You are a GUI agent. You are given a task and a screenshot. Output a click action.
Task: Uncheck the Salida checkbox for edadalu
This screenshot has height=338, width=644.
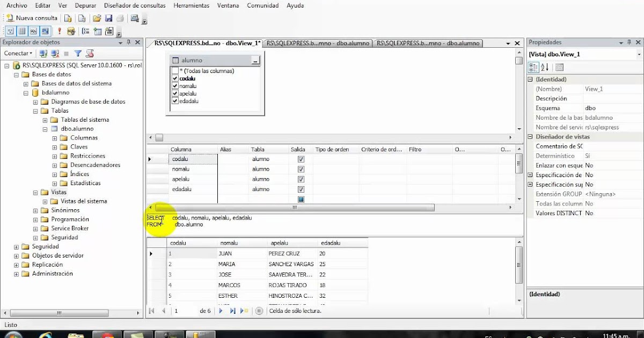click(301, 189)
